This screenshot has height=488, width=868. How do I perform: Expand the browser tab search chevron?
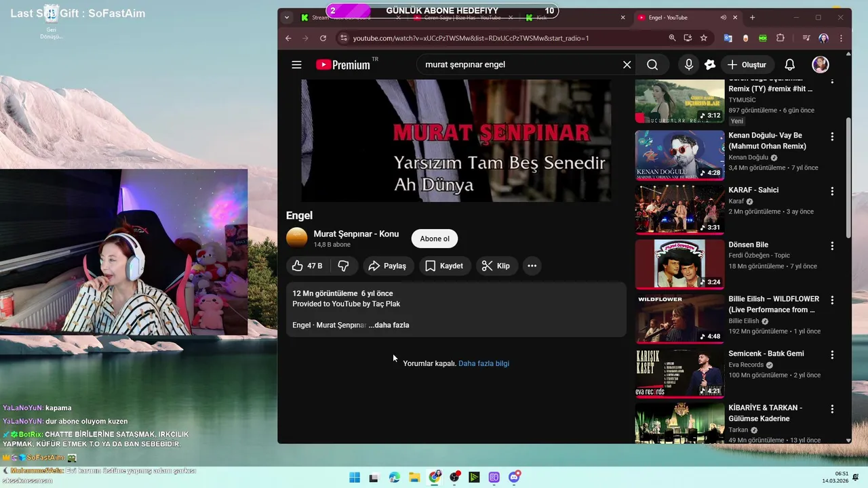click(x=287, y=18)
